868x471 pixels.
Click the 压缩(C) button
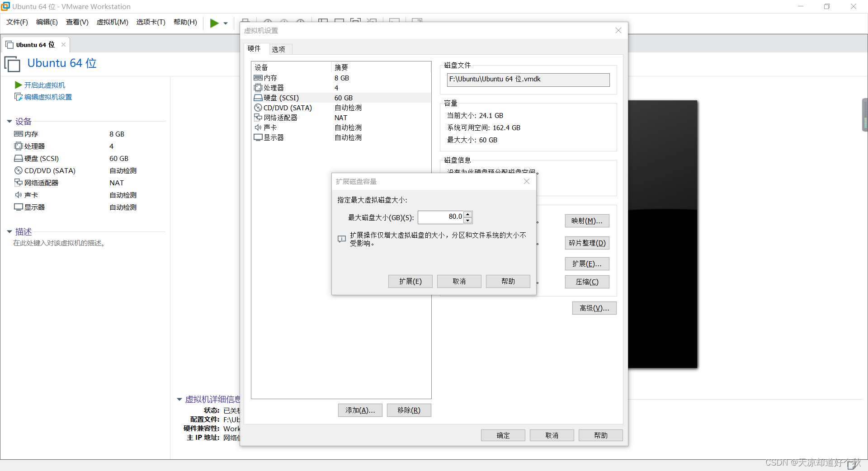(587, 282)
